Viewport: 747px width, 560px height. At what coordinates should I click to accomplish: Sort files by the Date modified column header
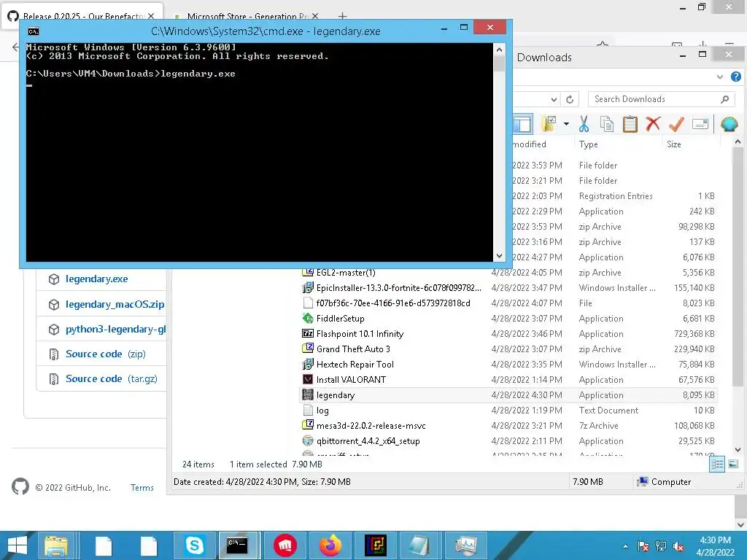click(x=530, y=144)
